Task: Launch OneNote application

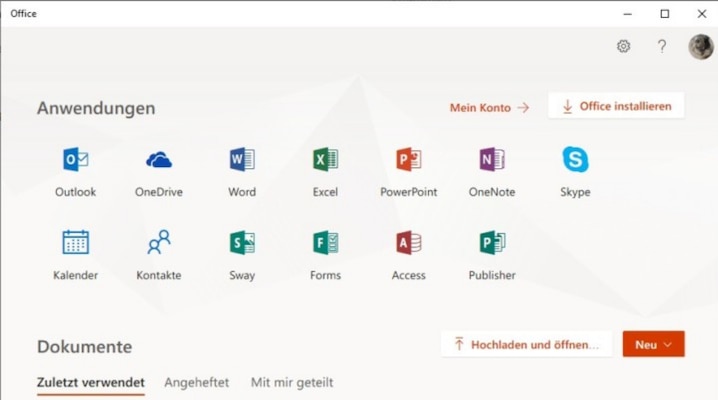Action: (x=492, y=160)
